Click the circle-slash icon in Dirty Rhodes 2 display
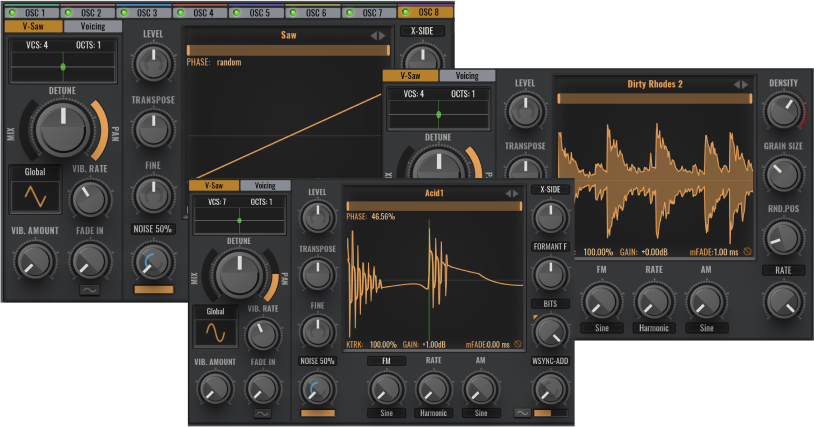Image resolution: width=814 pixels, height=427 pixels. point(746,252)
